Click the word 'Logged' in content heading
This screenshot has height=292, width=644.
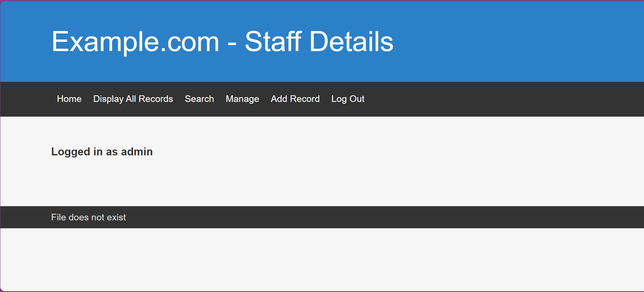(71, 152)
